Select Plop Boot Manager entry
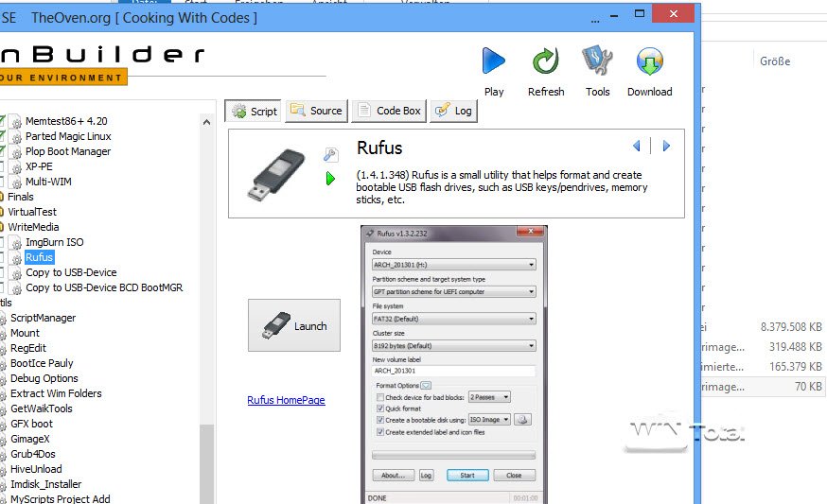Image resolution: width=827 pixels, height=504 pixels. [68, 152]
